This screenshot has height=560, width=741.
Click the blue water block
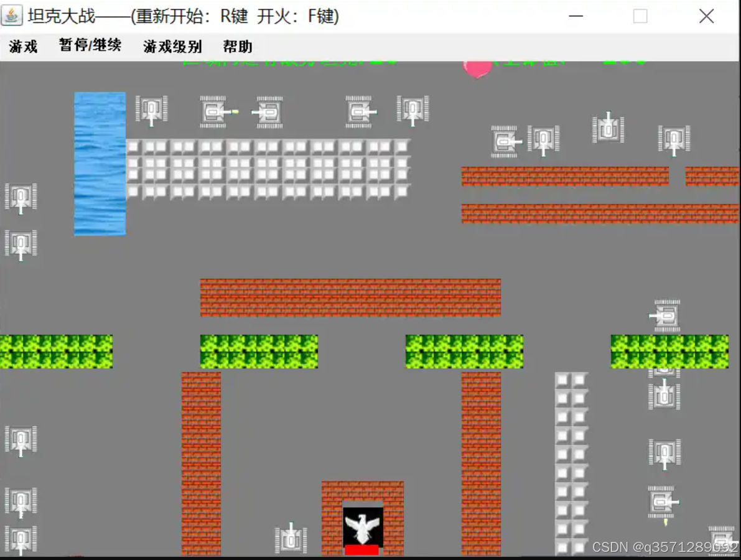[100, 164]
